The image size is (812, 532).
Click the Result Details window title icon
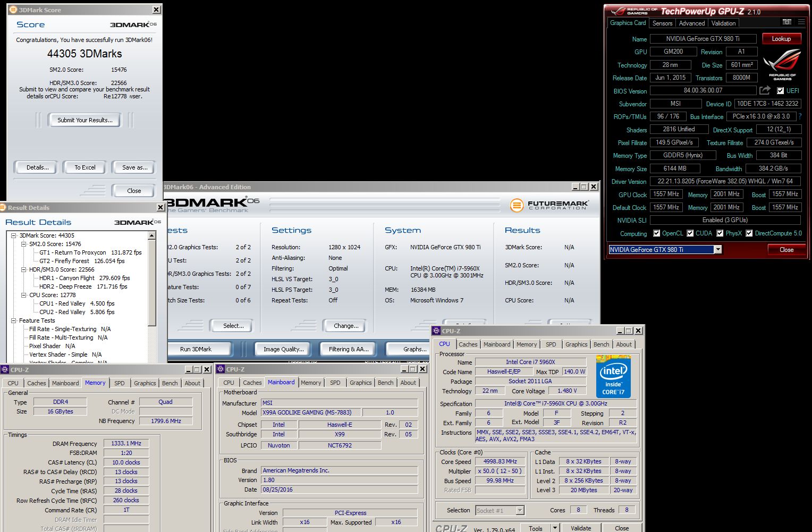tap(3, 207)
